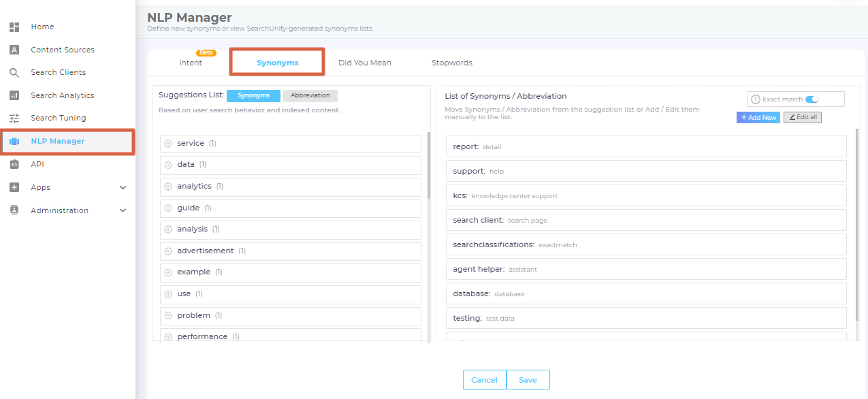Click the Add New button

(758, 118)
